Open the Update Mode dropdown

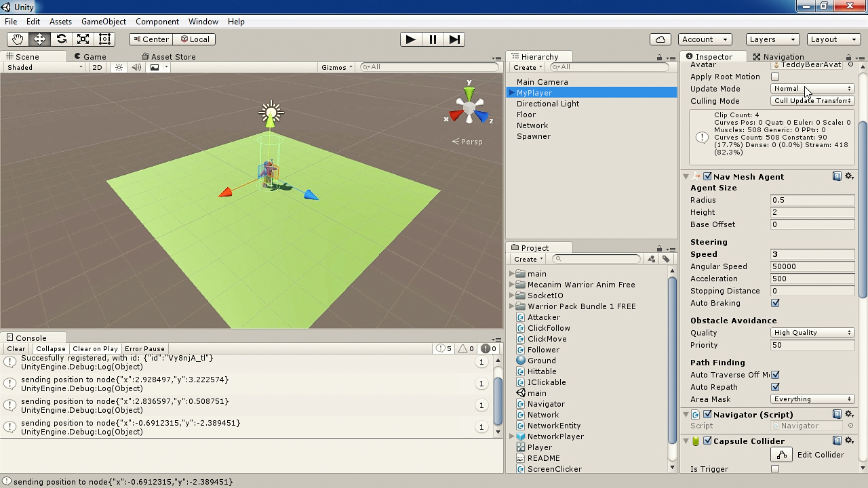click(x=812, y=88)
